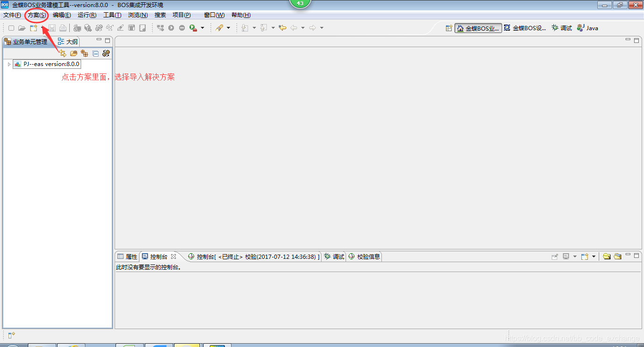Click the back navigation arrow
This screenshot has width=644, height=347.
294,28
